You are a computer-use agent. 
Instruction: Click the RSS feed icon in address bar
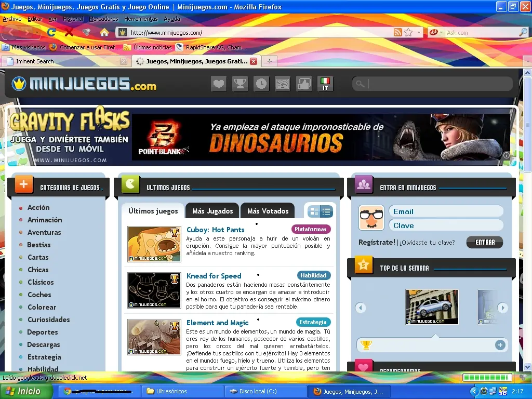tap(397, 32)
